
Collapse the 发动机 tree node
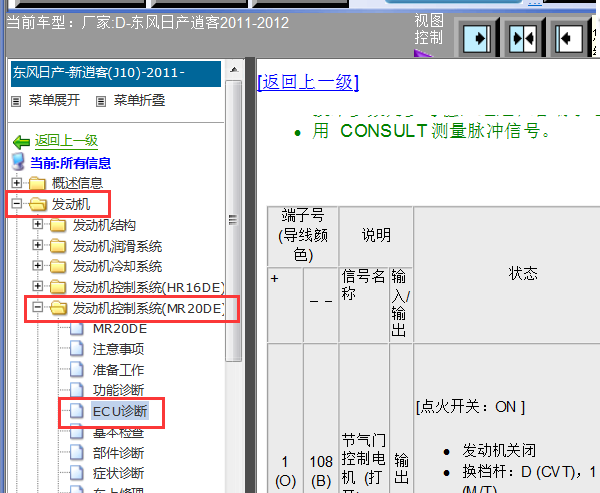click(16, 203)
